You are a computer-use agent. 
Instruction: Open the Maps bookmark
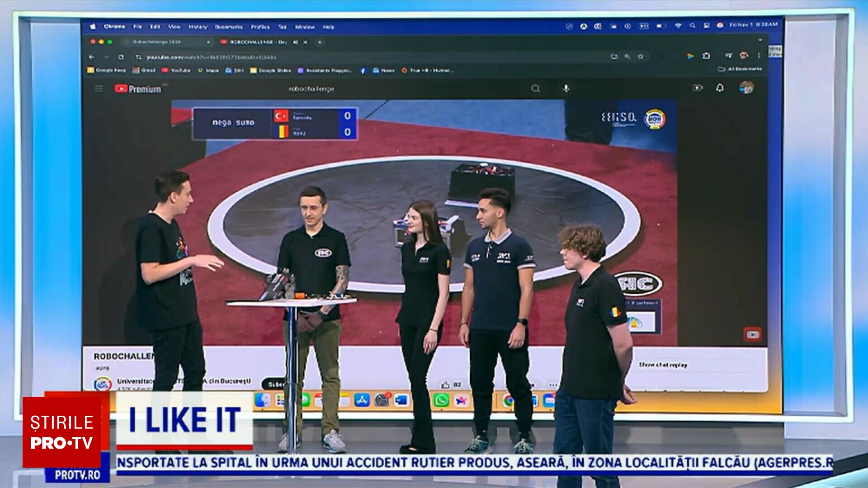coord(208,70)
